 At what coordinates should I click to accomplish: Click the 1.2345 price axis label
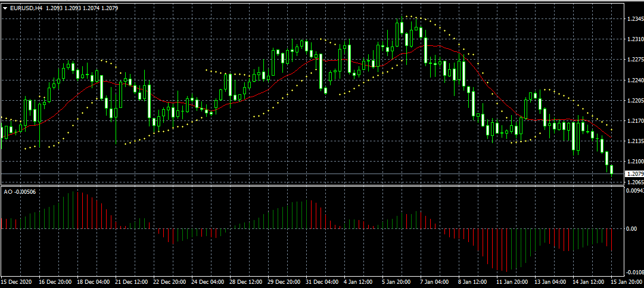click(634, 19)
